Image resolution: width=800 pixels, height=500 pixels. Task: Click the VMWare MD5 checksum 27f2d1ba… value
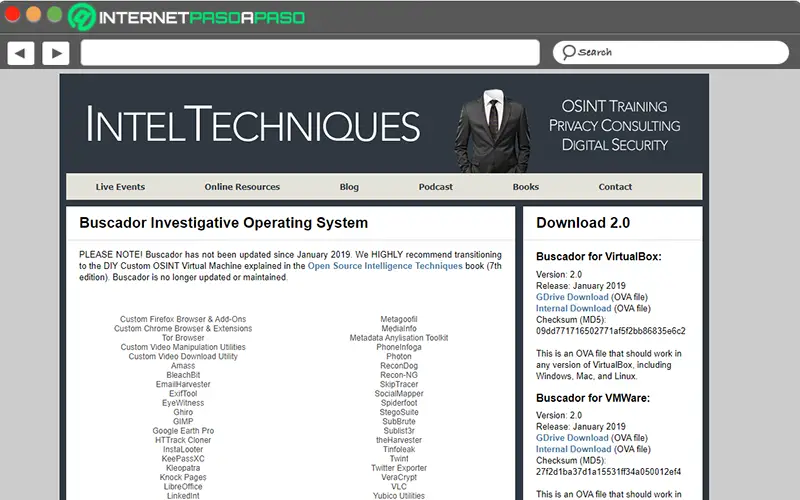point(608,471)
